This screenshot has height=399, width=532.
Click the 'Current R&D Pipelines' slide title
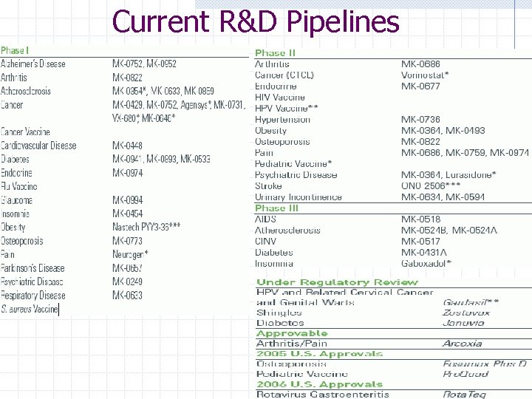pos(256,21)
